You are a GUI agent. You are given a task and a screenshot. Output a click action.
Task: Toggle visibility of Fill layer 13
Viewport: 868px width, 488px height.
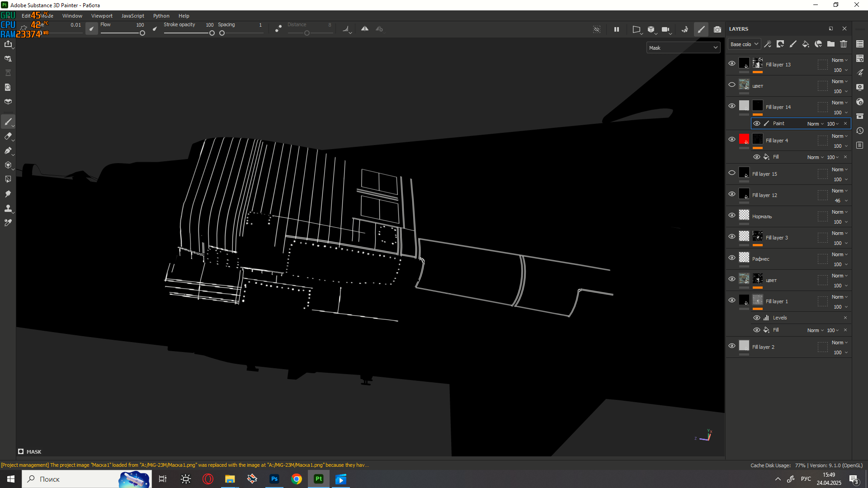[732, 63]
